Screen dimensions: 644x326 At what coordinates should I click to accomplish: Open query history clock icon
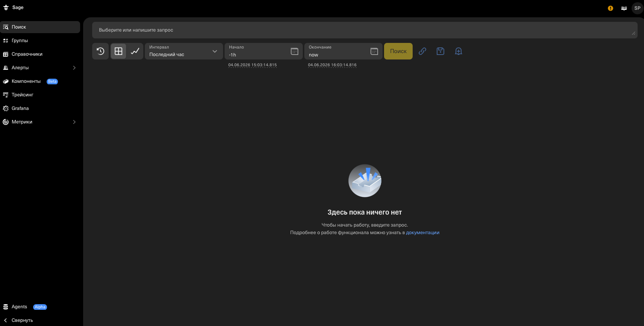pos(100,51)
